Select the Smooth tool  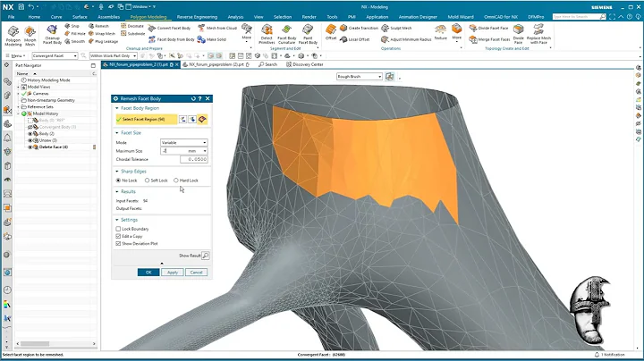coord(75,41)
